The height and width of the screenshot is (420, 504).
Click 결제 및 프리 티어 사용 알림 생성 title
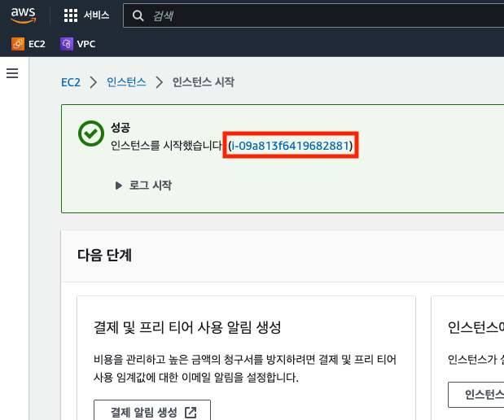coord(187,327)
